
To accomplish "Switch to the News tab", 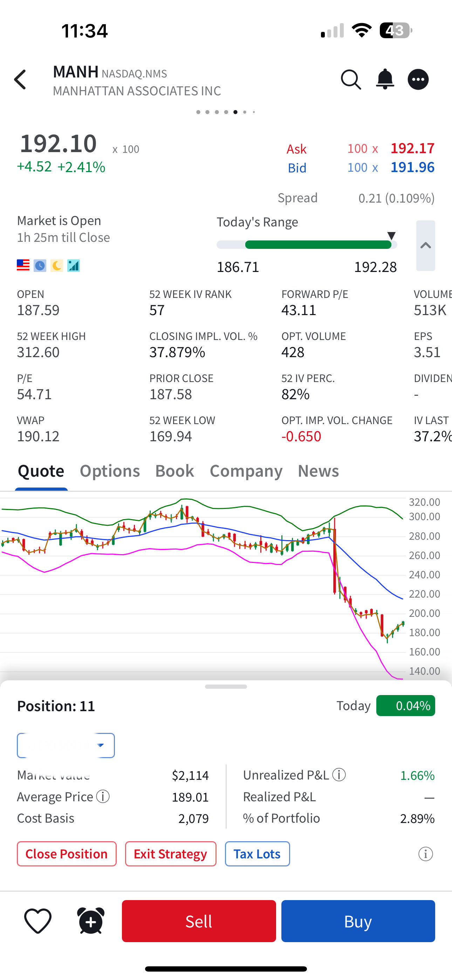I will [x=319, y=471].
